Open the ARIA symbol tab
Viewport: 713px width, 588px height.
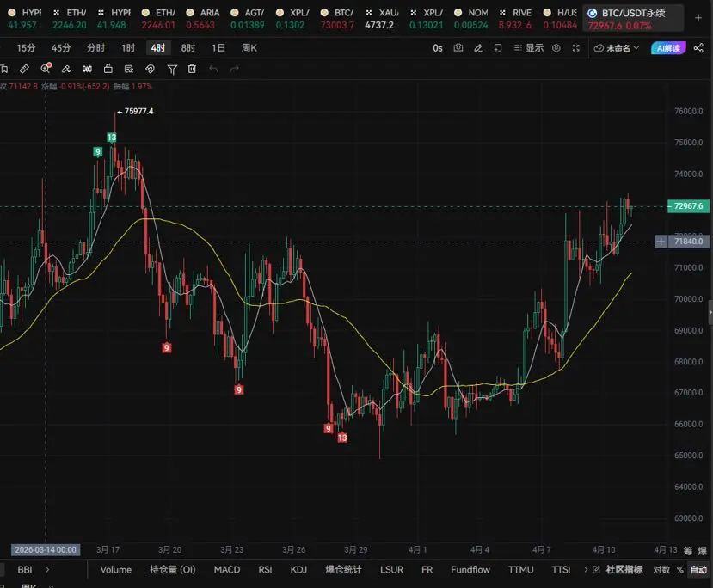coord(203,19)
